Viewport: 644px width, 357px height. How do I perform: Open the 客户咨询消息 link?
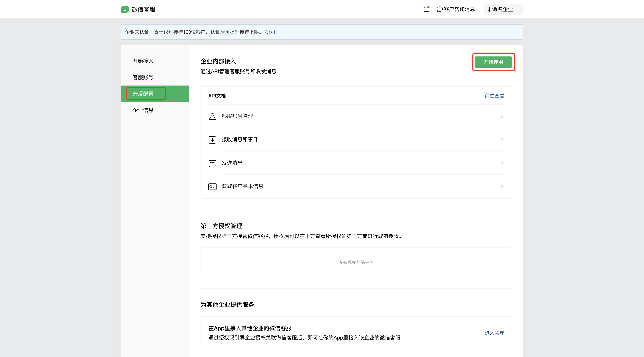pyautogui.click(x=456, y=9)
